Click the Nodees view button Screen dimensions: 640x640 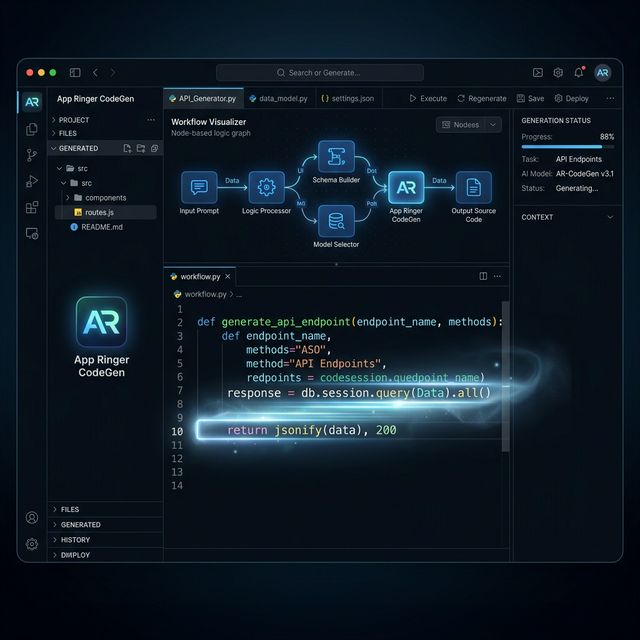(460, 125)
